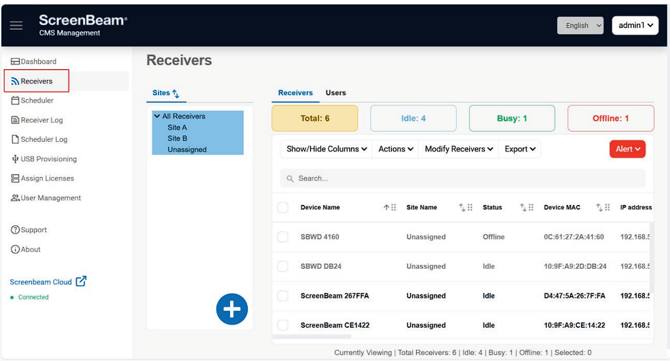Open User Management page

[46, 198]
